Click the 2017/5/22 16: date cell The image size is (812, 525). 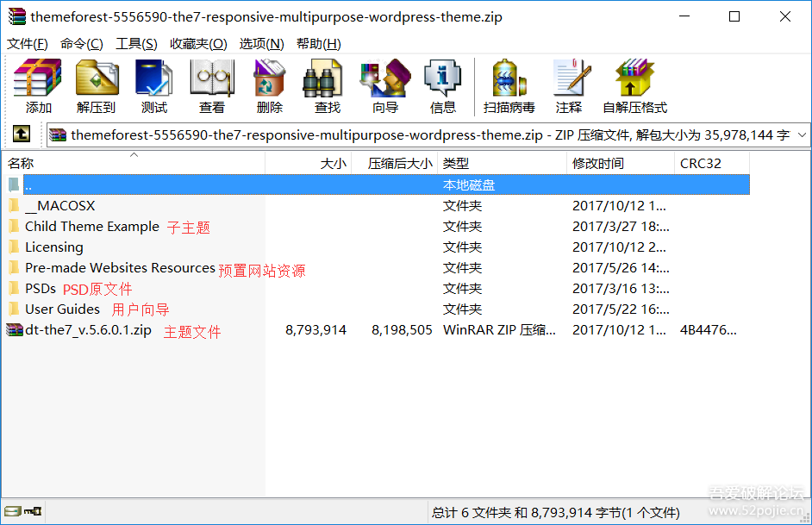(621, 309)
